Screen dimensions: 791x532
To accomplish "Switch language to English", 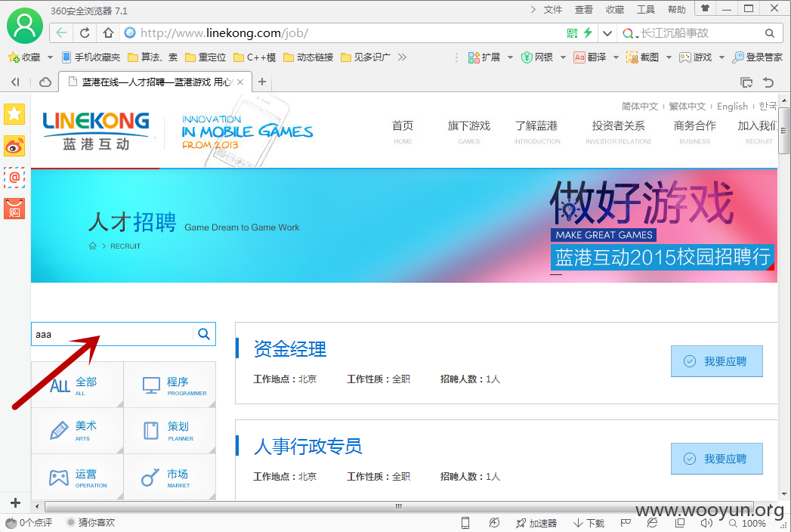I will pos(733,106).
